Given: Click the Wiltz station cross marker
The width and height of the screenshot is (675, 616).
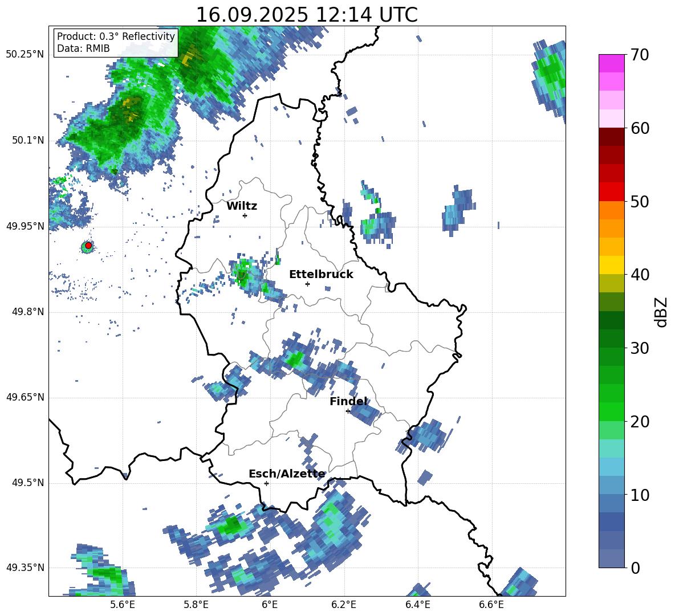Looking at the screenshot, I should pyautogui.click(x=245, y=215).
